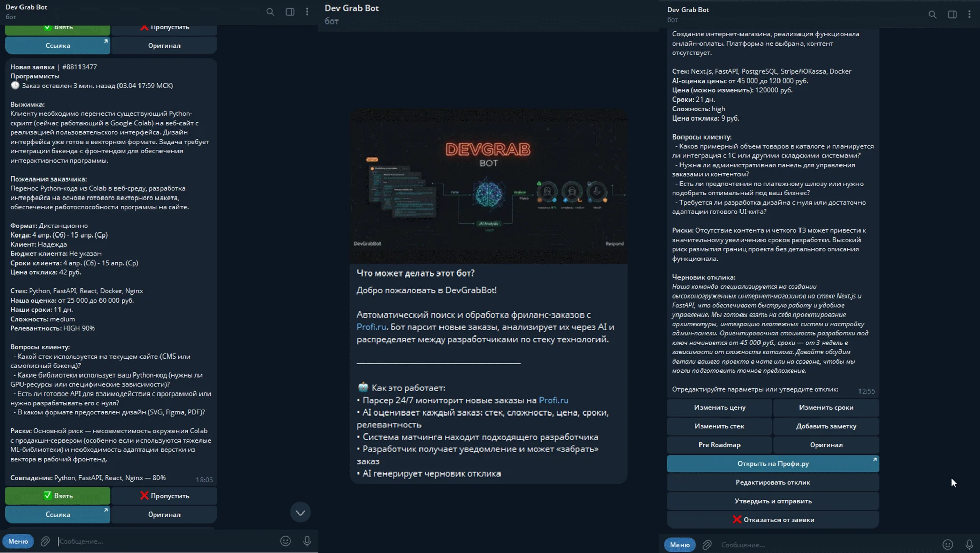Viewport: 980px width, 553px height.
Task: Open search in the right chat panel
Action: coord(933,15)
